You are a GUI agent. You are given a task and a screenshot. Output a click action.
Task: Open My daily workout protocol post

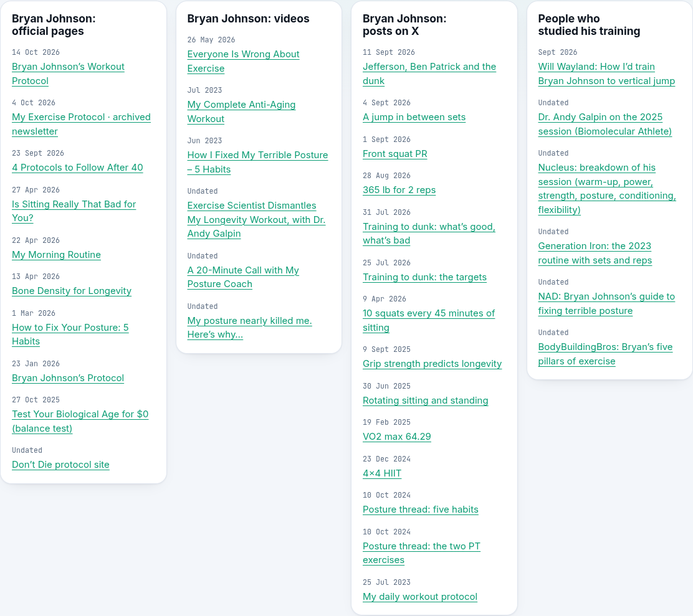[420, 597]
